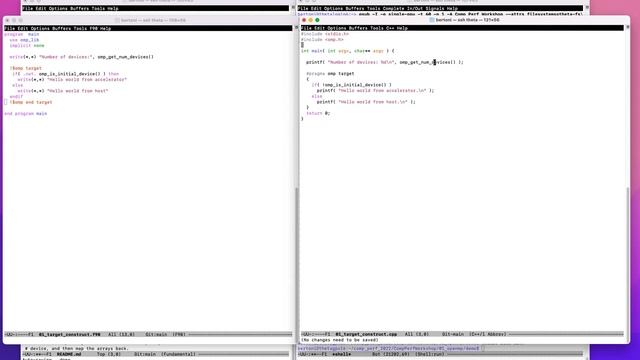Viewport: 640px width, 360px height.
Task: Click the 'use omp_lib' line
Action: (x=24, y=40)
